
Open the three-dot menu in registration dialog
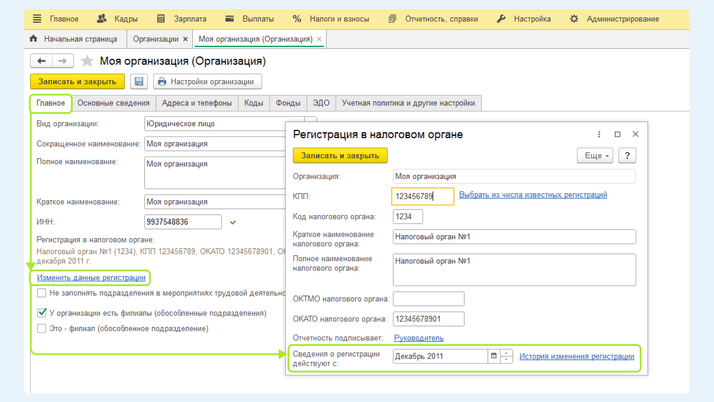click(x=599, y=134)
